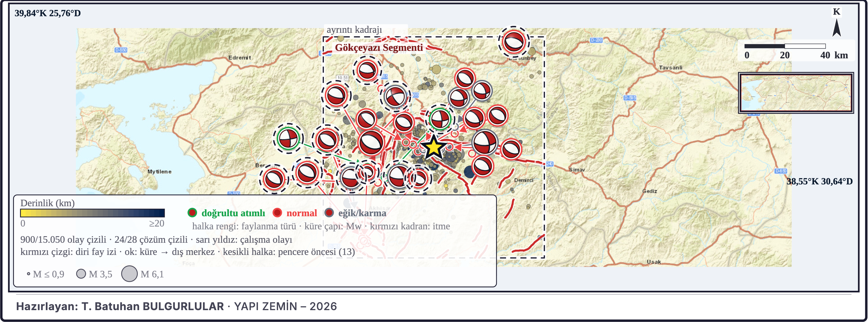Click the gray eğik/karma legend circle
The image size is (868, 322).
(329, 213)
